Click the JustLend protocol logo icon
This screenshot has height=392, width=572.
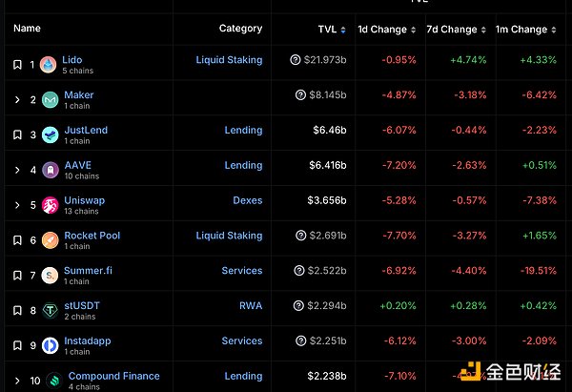pos(49,135)
